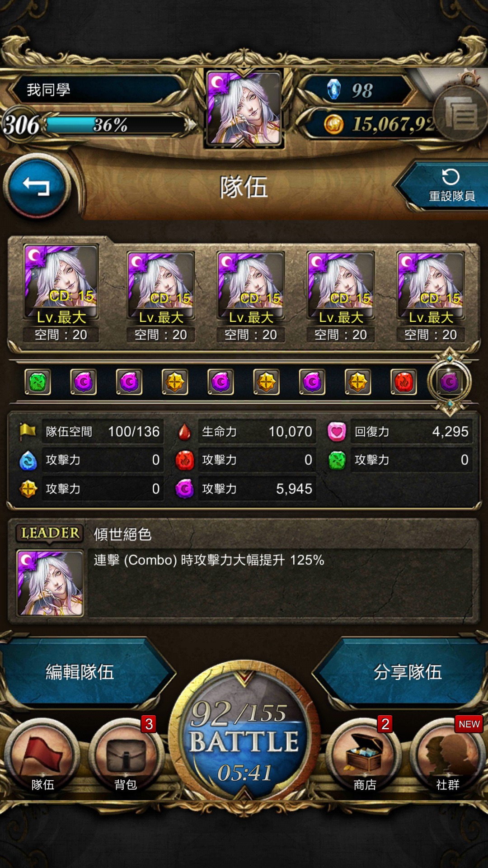Screen dimensions: 488x868
Task: Select the fifth team member card
Action: click(x=431, y=297)
